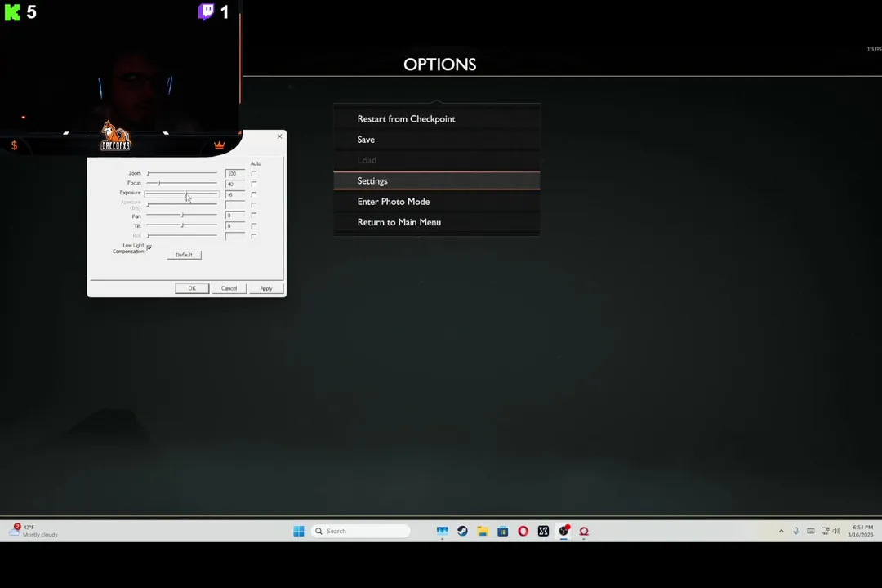The width and height of the screenshot is (882, 588).
Task: Open the blue taskbar app left of Steam
Action: [442, 531]
